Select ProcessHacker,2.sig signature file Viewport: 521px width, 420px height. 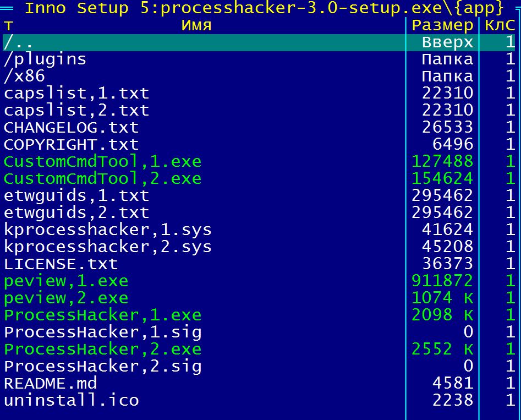click(x=102, y=367)
